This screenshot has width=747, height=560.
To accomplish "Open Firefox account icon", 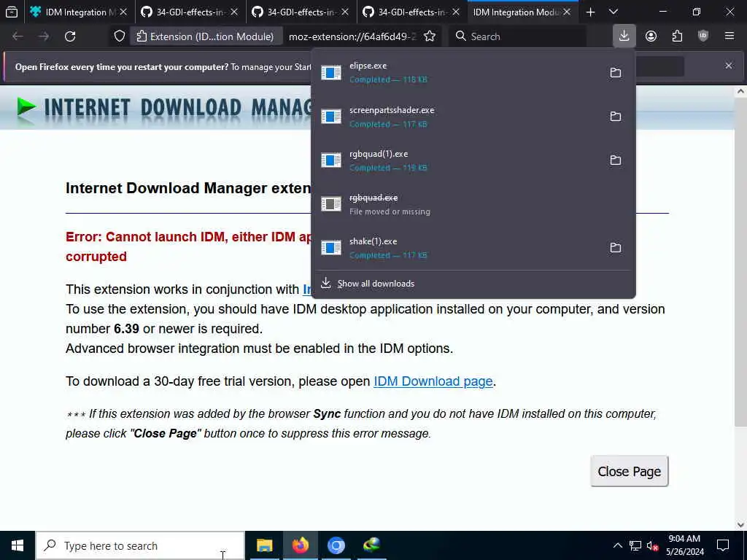I will point(651,36).
